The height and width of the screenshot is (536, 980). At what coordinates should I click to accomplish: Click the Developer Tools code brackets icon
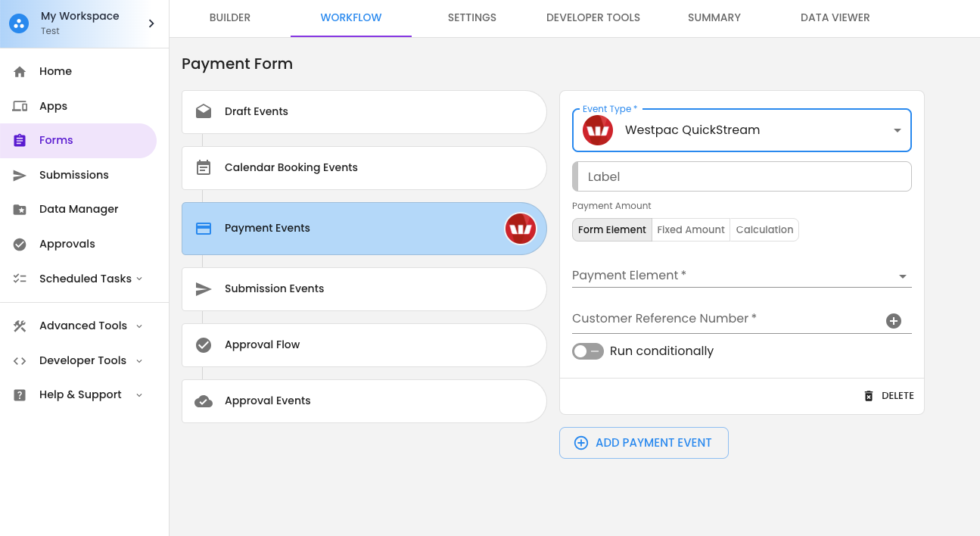[x=20, y=360]
